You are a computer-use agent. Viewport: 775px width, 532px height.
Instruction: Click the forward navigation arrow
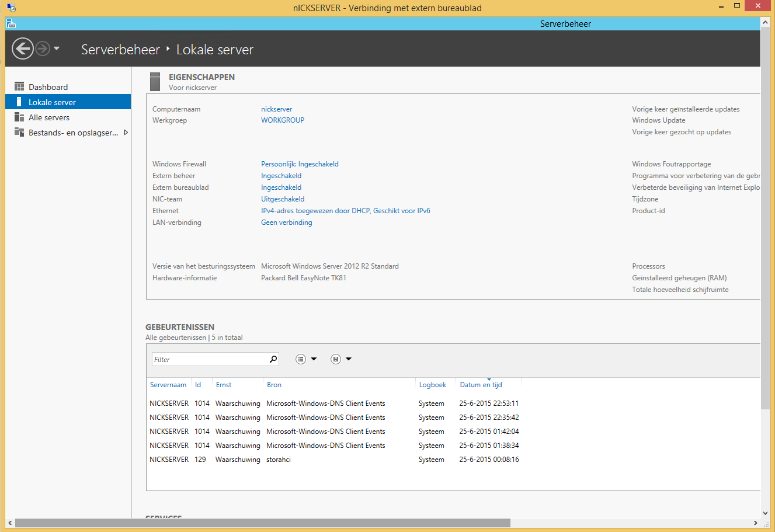(x=43, y=48)
